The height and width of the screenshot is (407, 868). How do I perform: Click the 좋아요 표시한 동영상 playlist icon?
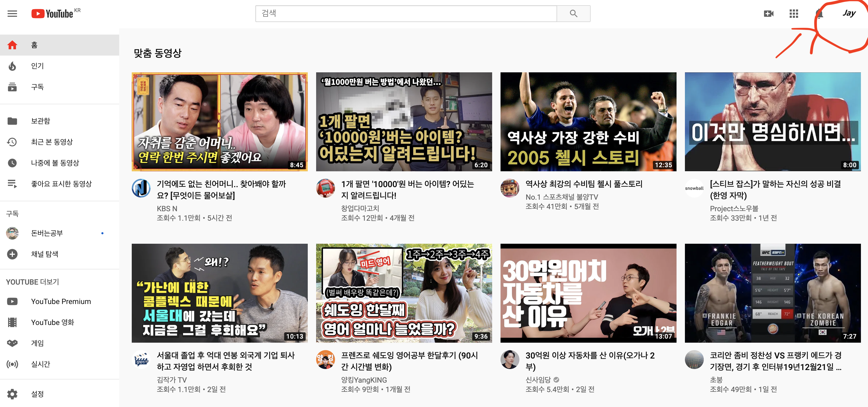[13, 184]
